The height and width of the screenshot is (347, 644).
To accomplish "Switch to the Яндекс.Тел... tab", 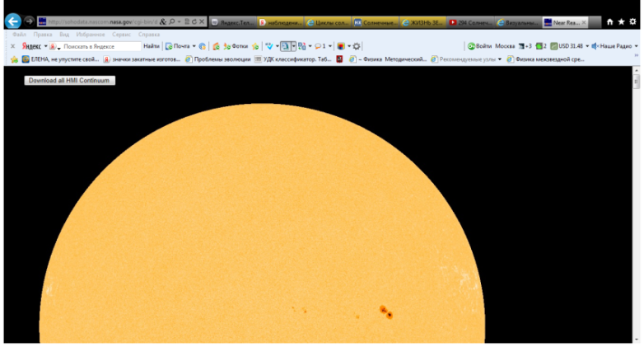I will 233,22.
